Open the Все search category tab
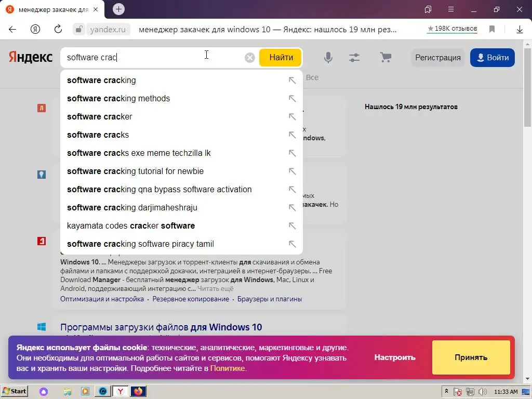Viewport: 532px width, 399px height. click(x=312, y=77)
